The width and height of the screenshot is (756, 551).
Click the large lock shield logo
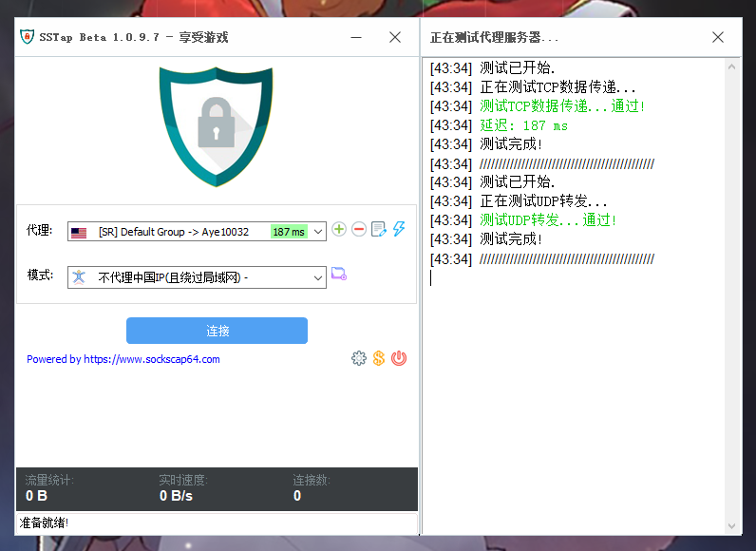(x=216, y=119)
